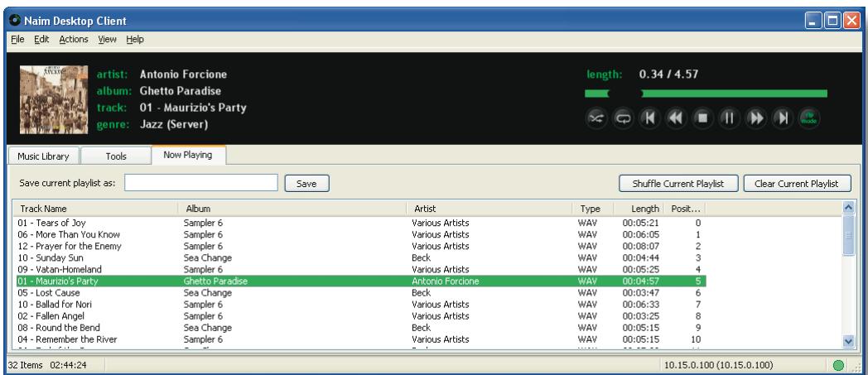Open the Help menu

coord(134,39)
